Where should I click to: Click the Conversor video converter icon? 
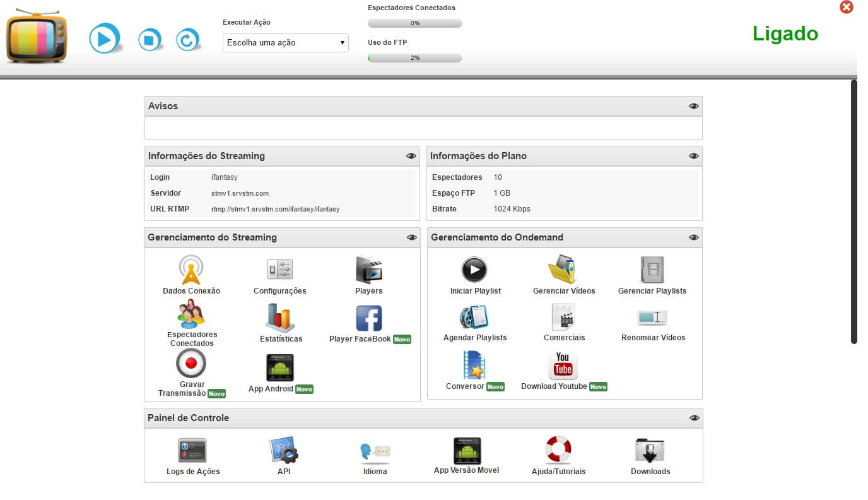(x=474, y=365)
